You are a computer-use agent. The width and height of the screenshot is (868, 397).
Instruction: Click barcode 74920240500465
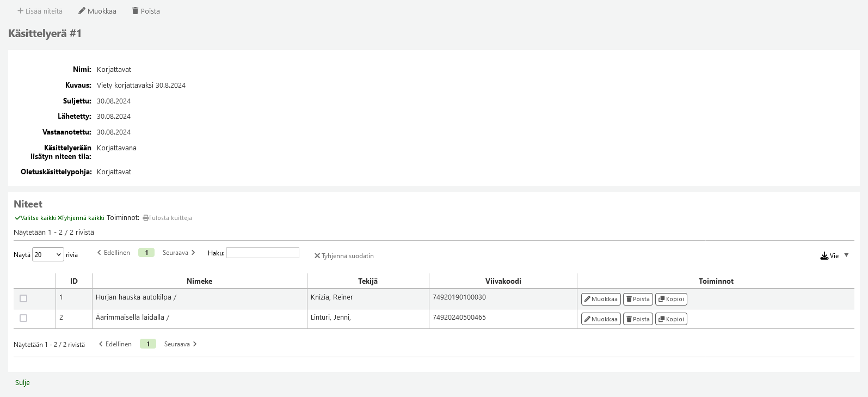coord(459,317)
